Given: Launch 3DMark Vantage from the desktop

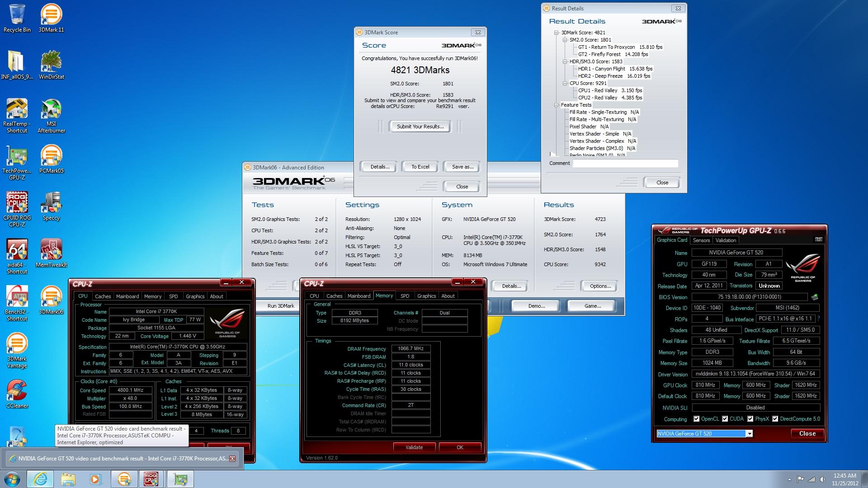Looking at the screenshot, I should point(17,351).
